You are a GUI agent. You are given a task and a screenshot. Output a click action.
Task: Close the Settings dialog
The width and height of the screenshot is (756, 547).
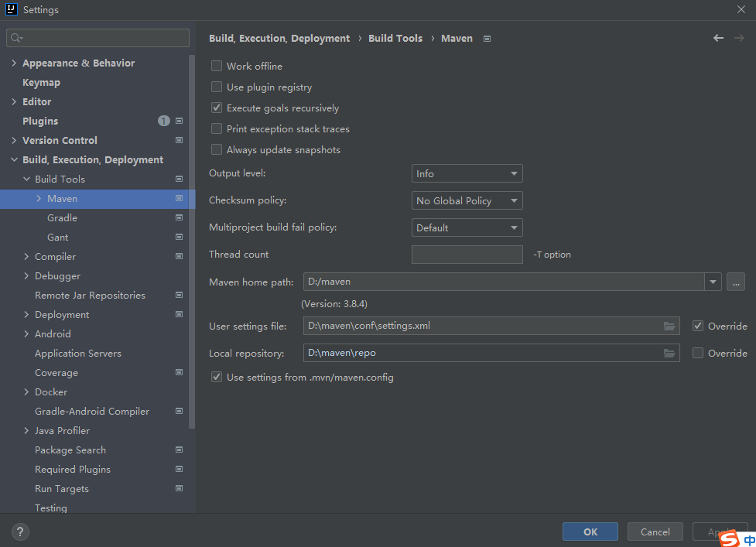click(x=741, y=9)
